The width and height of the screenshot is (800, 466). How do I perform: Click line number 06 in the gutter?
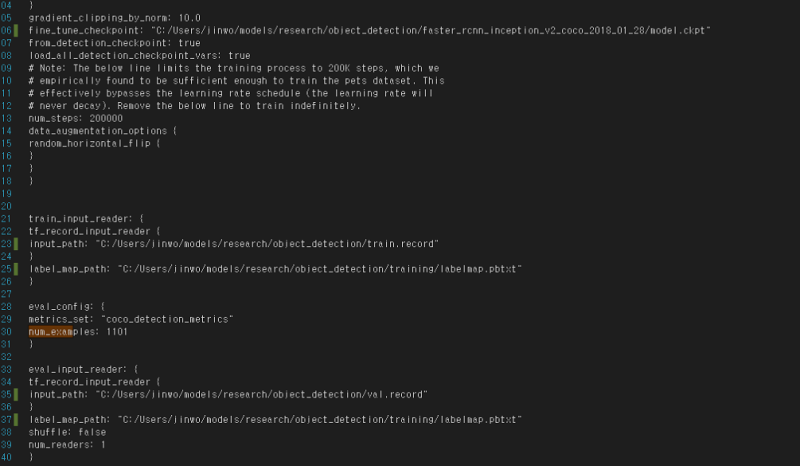coord(7,30)
